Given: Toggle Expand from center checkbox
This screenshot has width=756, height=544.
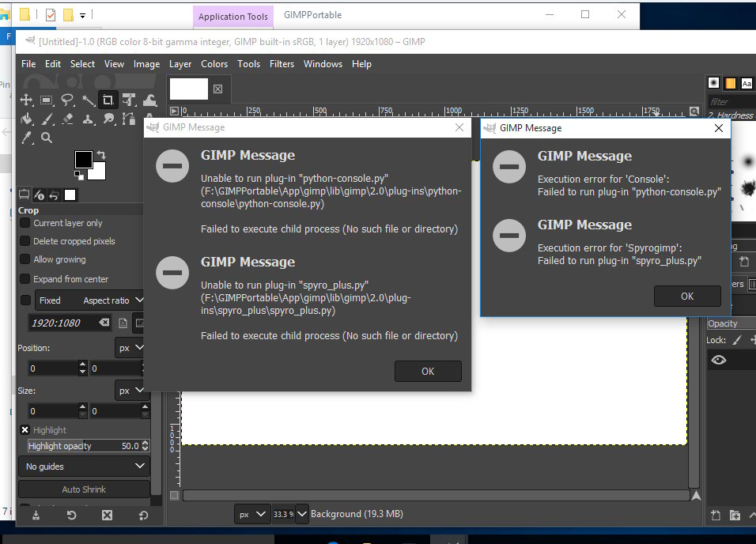Looking at the screenshot, I should point(25,279).
